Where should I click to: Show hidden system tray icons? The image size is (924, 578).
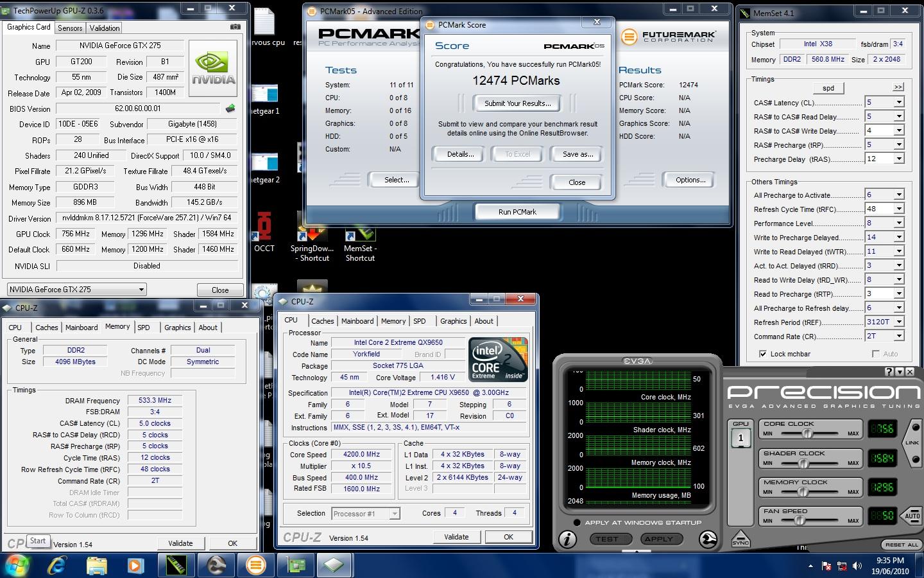pyautogui.click(x=810, y=566)
